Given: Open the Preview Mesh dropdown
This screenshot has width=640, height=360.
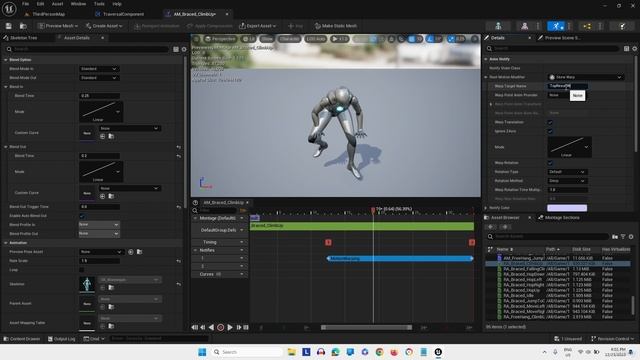Looking at the screenshot, I should click(x=58, y=26).
